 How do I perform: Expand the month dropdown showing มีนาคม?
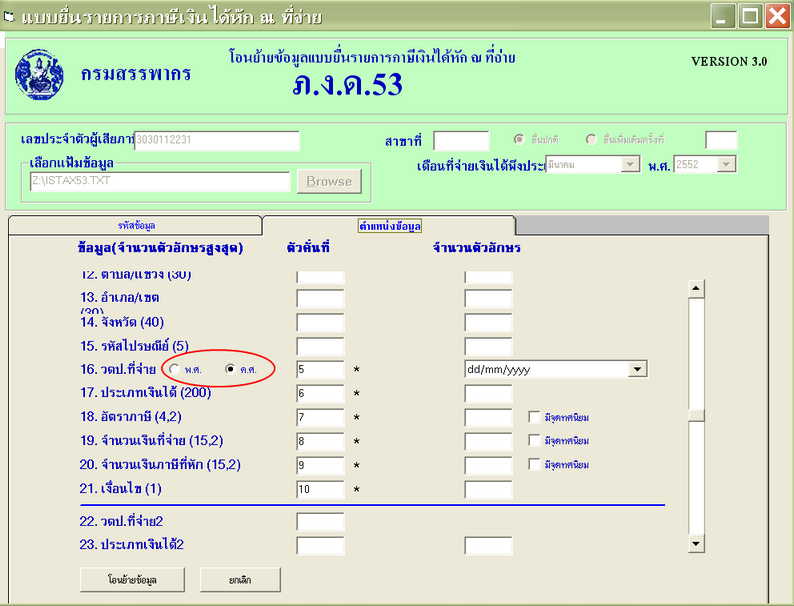(x=630, y=164)
